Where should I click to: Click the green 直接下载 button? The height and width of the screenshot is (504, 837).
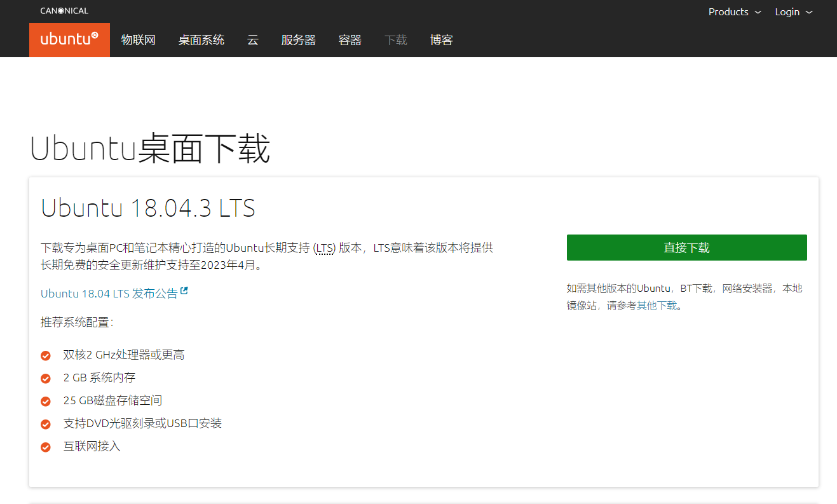pyautogui.click(x=687, y=248)
